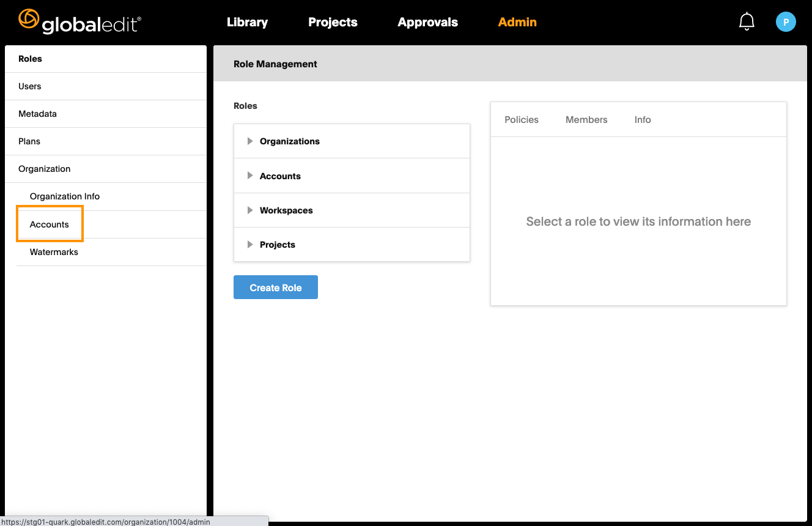This screenshot has height=526, width=812.
Task: Click the Workspaces roles row label
Action: click(286, 210)
